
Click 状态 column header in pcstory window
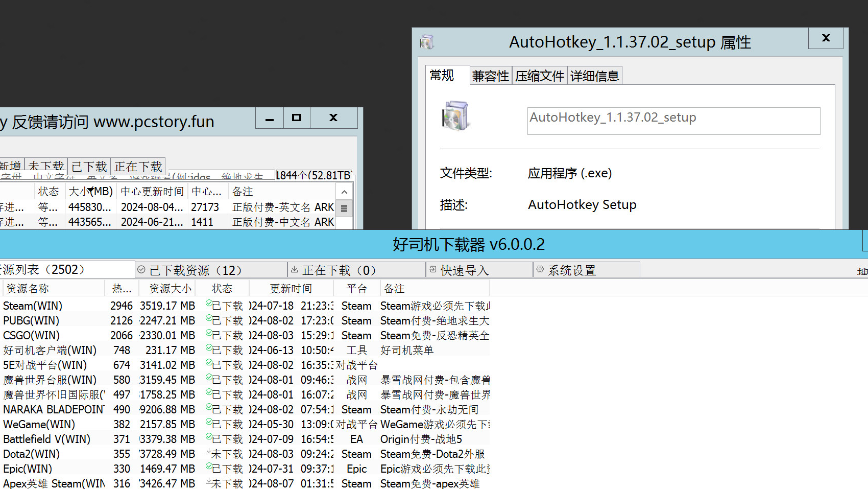(x=49, y=191)
